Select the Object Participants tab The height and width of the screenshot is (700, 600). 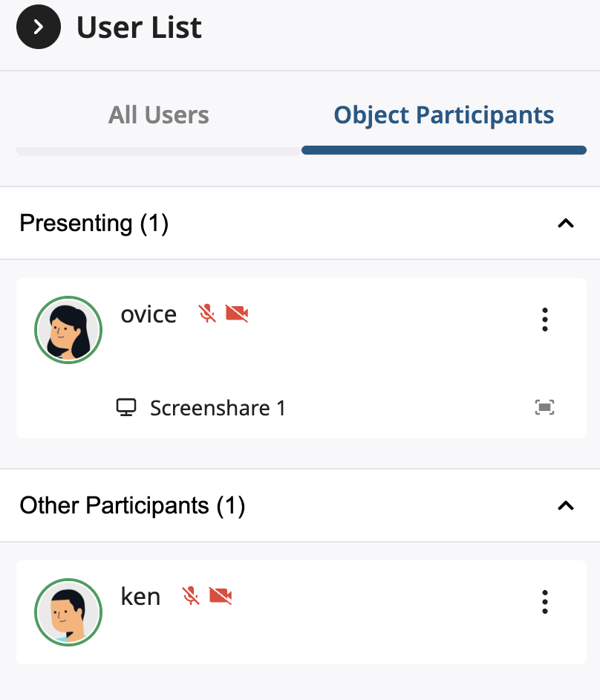coord(444,115)
